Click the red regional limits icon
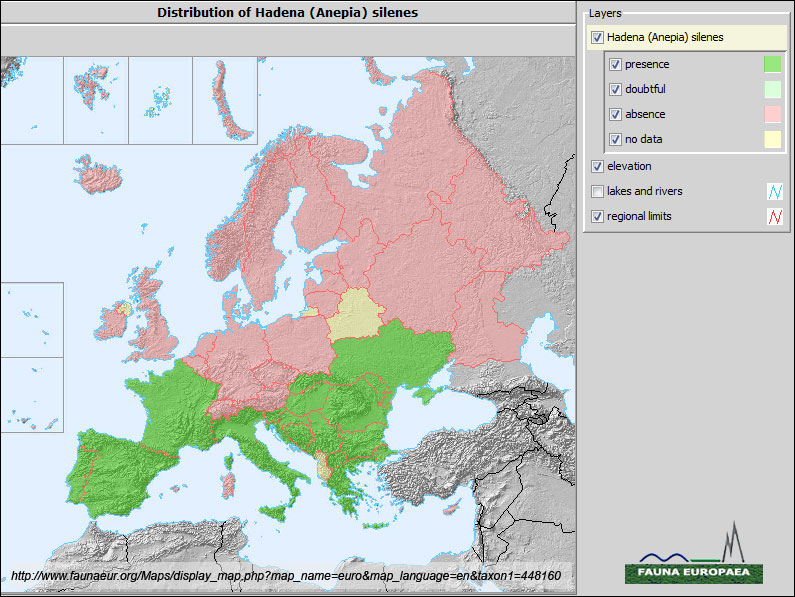This screenshot has height=597, width=795. [x=772, y=216]
